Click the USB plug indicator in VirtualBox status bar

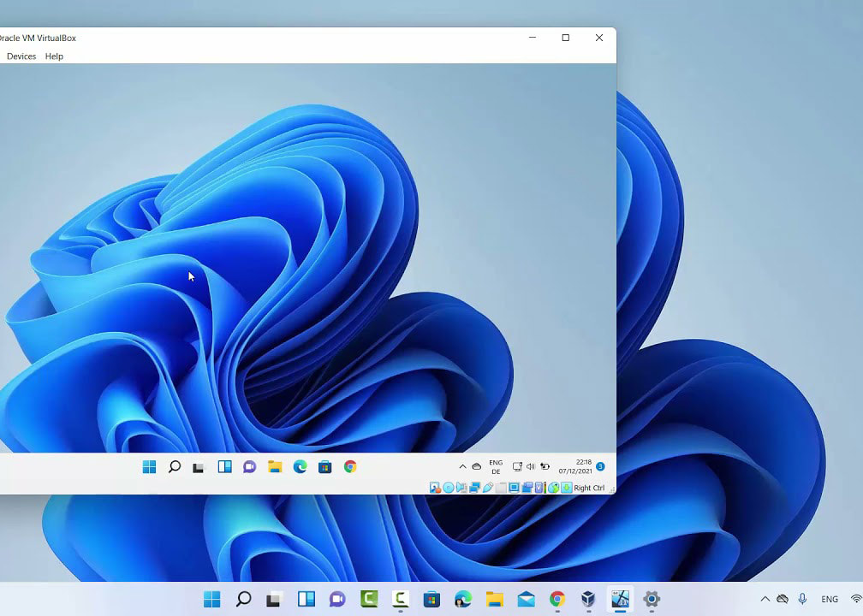tap(488, 488)
